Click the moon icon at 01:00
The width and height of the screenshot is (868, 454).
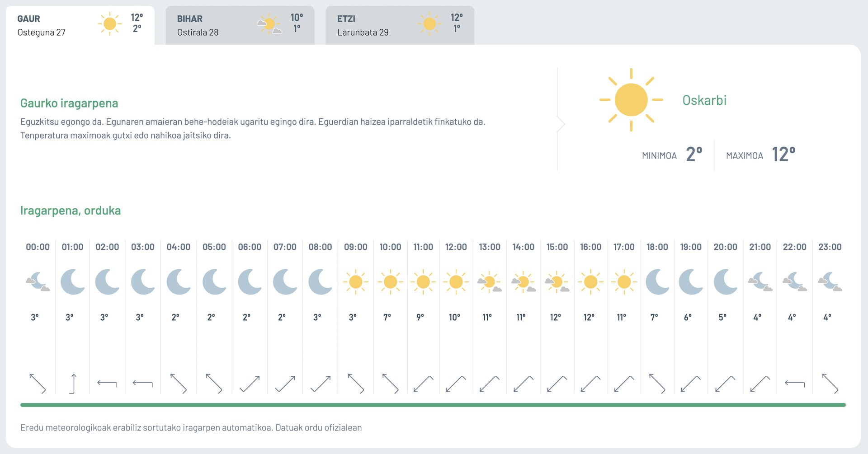pyautogui.click(x=73, y=282)
